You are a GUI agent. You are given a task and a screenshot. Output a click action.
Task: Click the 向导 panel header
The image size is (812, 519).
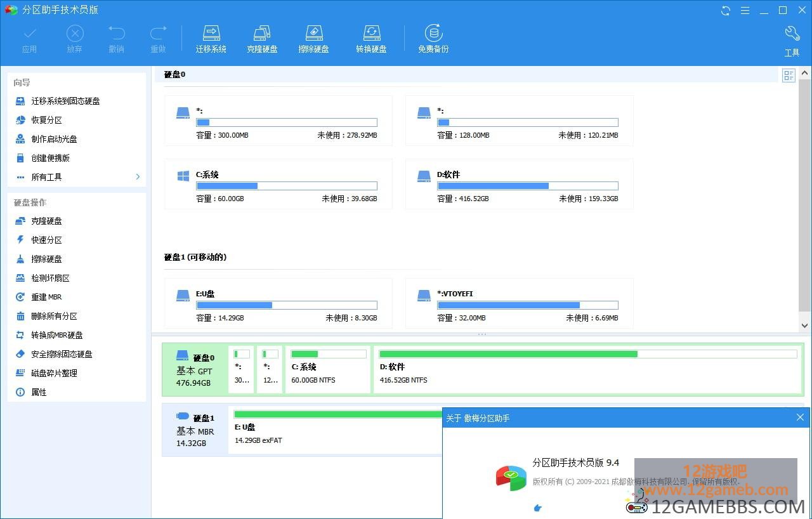22,82
